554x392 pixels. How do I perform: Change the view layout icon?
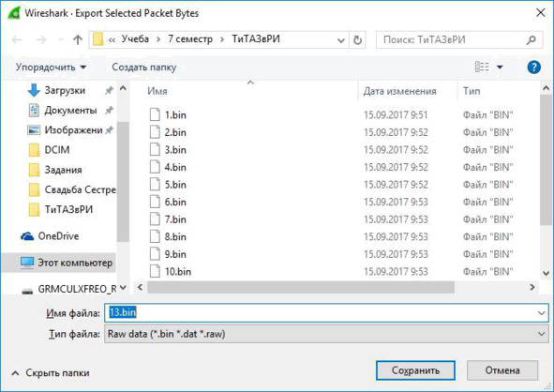pos(482,67)
